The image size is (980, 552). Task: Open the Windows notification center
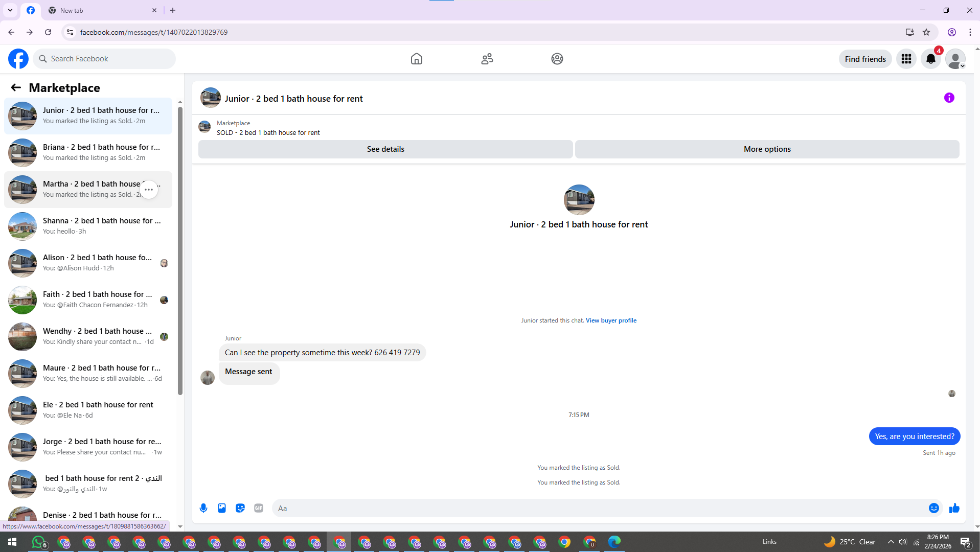[966, 542]
